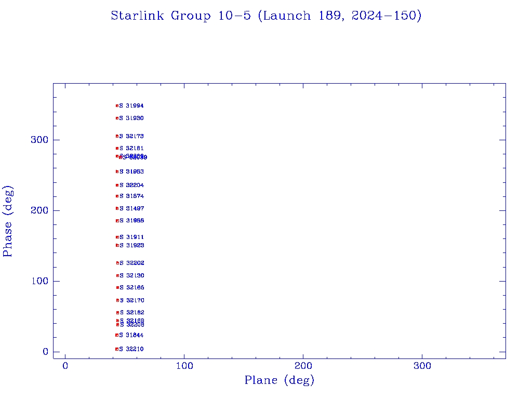Click the S 31844 red data marker
The width and height of the screenshot is (532, 399).
pos(117,335)
